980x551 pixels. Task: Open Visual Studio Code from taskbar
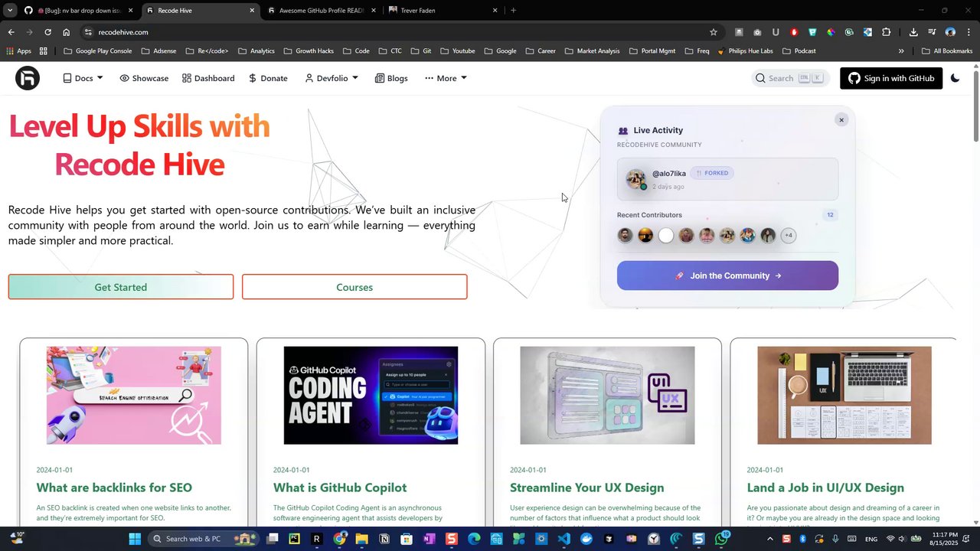pos(564,539)
